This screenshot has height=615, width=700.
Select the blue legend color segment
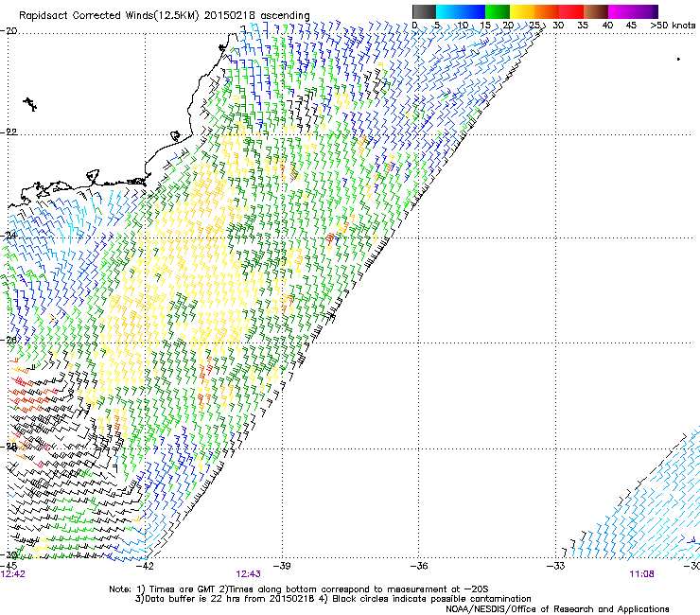(x=473, y=11)
